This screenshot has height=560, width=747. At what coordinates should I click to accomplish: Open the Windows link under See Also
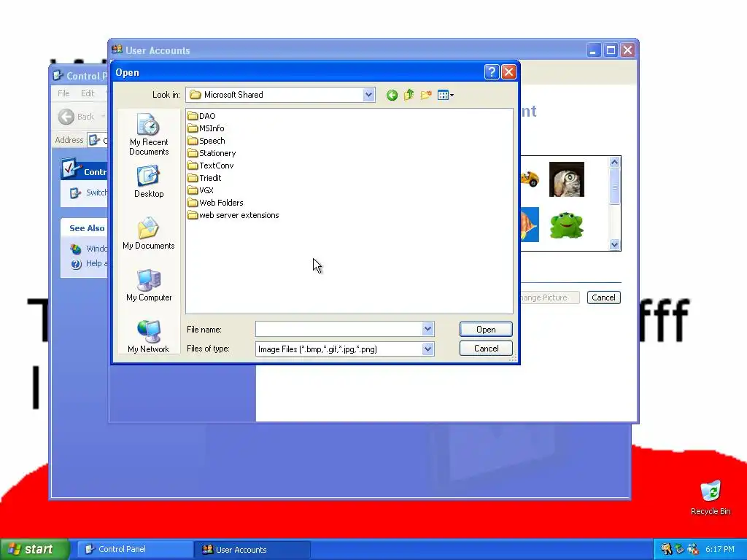click(90, 249)
